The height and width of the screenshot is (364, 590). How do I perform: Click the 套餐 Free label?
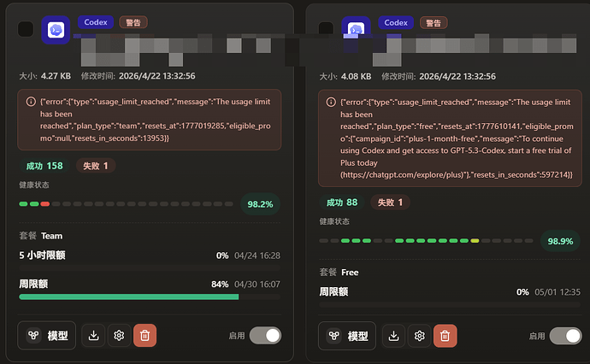coord(339,273)
